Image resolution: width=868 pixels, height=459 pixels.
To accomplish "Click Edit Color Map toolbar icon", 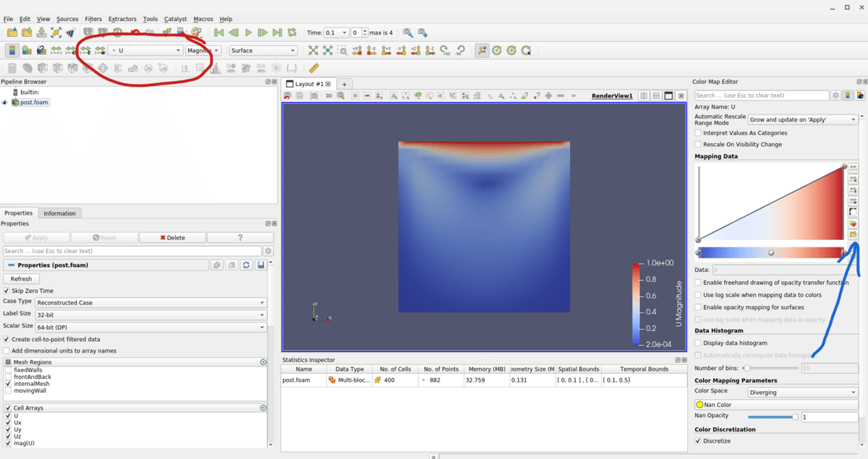I will coord(27,51).
